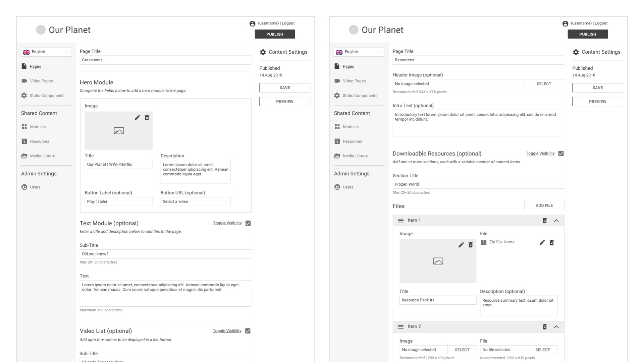Click the Modules icon under Shared Content

pos(24,126)
